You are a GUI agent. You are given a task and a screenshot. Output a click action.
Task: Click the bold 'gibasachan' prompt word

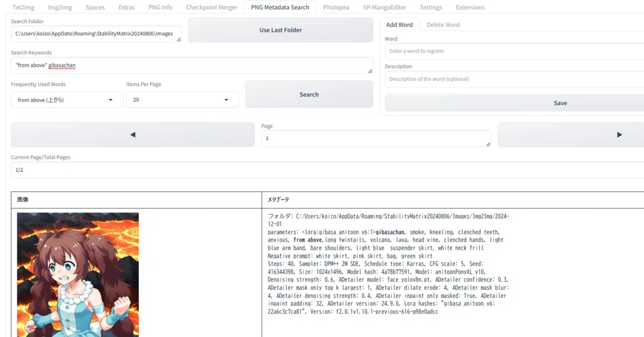pos(390,232)
